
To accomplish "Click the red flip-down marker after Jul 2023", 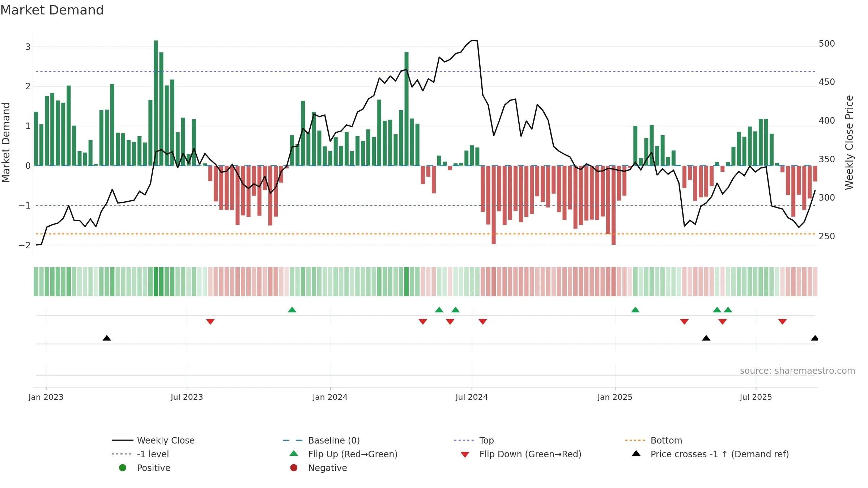I will point(210,322).
